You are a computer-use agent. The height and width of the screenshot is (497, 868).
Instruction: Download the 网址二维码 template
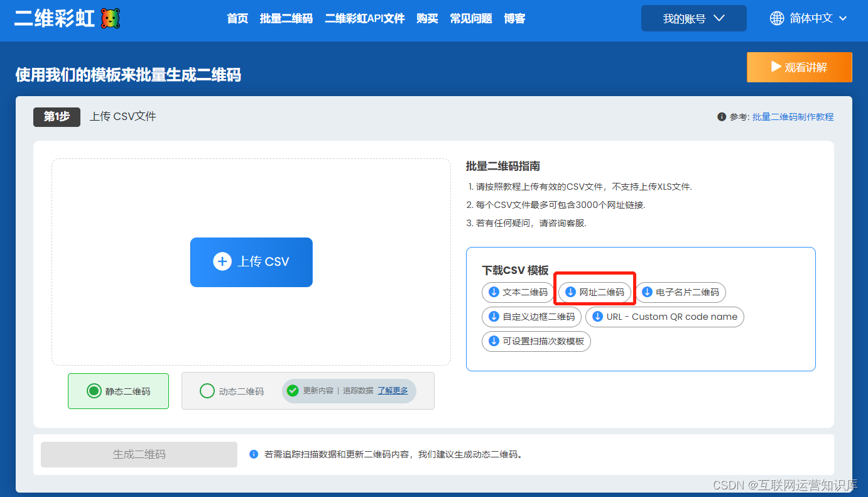pyautogui.click(x=595, y=292)
